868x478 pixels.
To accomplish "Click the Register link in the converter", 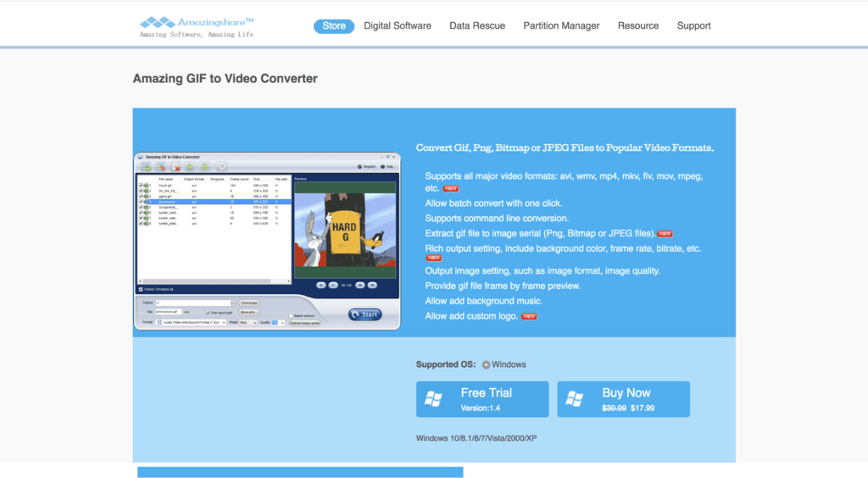I will 366,166.
